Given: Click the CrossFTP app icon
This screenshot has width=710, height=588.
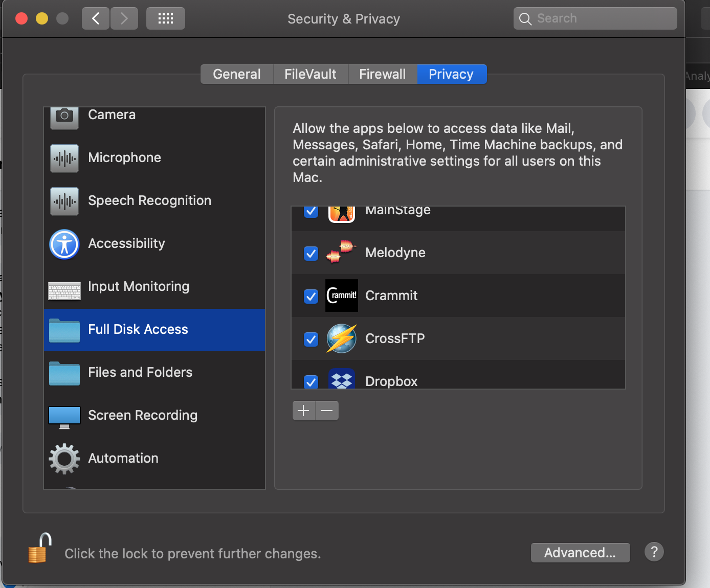Looking at the screenshot, I should (341, 338).
